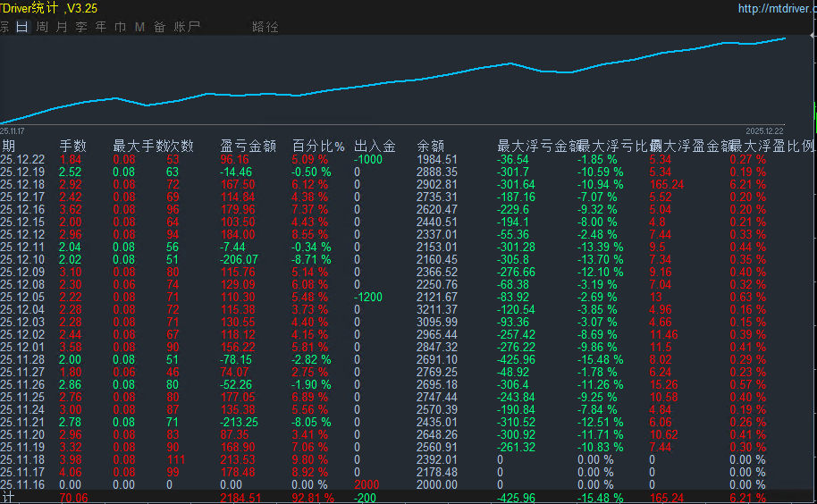Click trade count 111
This screenshot has width=817, height=504.
(176, 459)
